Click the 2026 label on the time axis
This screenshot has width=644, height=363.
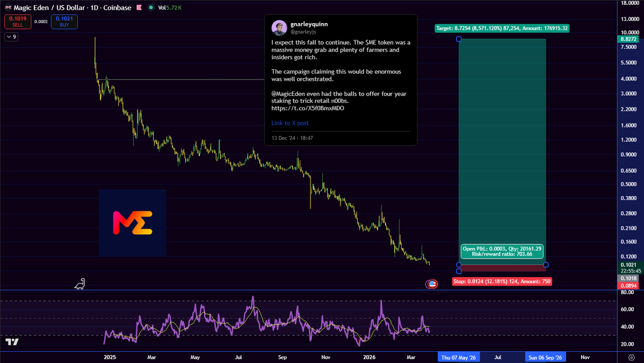coord(369,357)
